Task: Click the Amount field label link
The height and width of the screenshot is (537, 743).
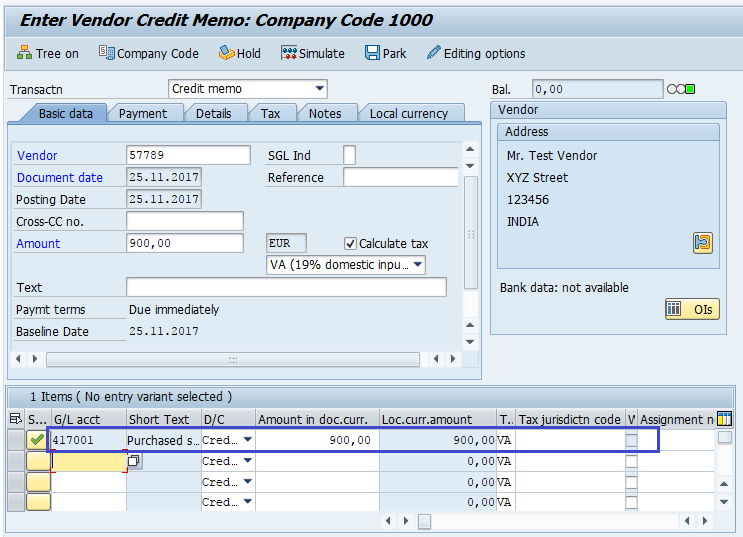Action: 38,244
